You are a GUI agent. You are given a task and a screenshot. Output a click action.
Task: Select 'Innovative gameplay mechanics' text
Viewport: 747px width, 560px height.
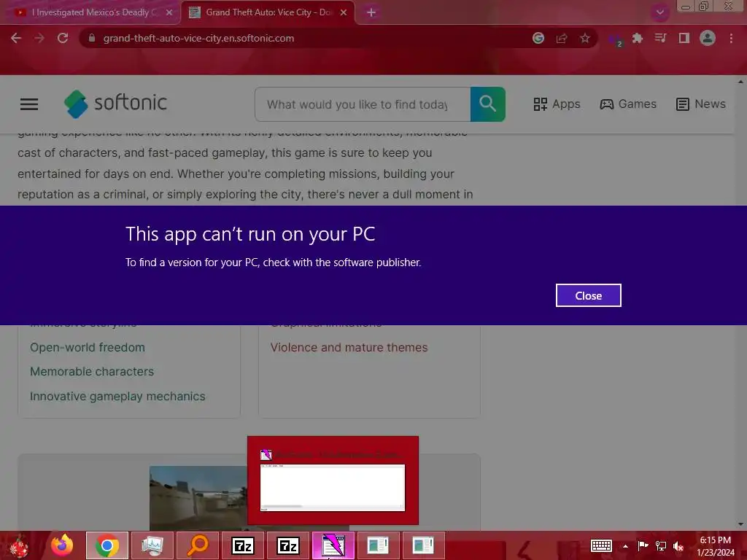tap(117, 396)
